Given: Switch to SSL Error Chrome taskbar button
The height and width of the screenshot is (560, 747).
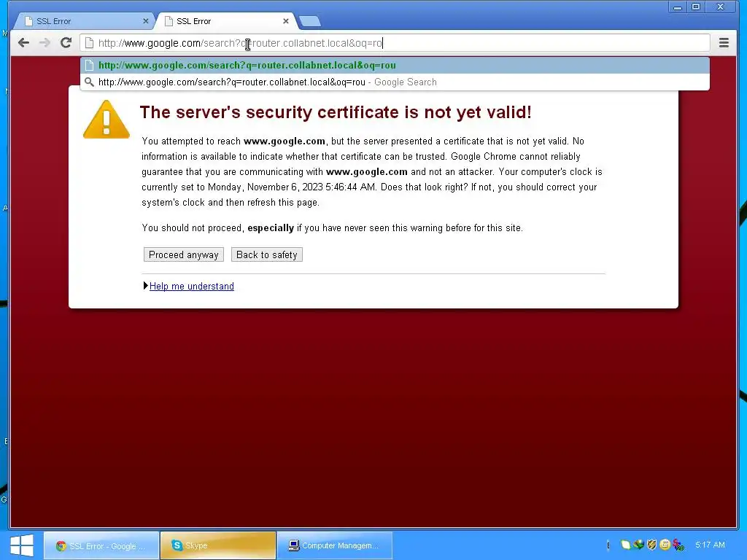Looking at the screenshot, I should [x=101, y=545].
